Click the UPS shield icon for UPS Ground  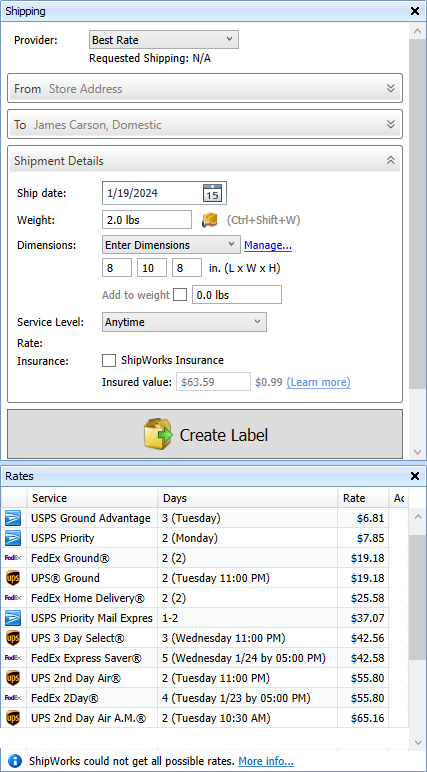pyautogui.click(x=13, y=579)
